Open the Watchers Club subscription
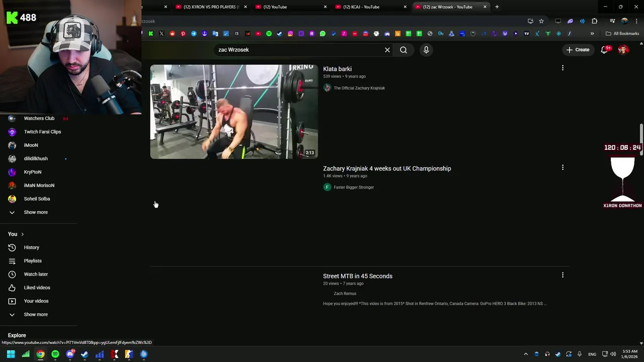 click(x=38, y=118)
